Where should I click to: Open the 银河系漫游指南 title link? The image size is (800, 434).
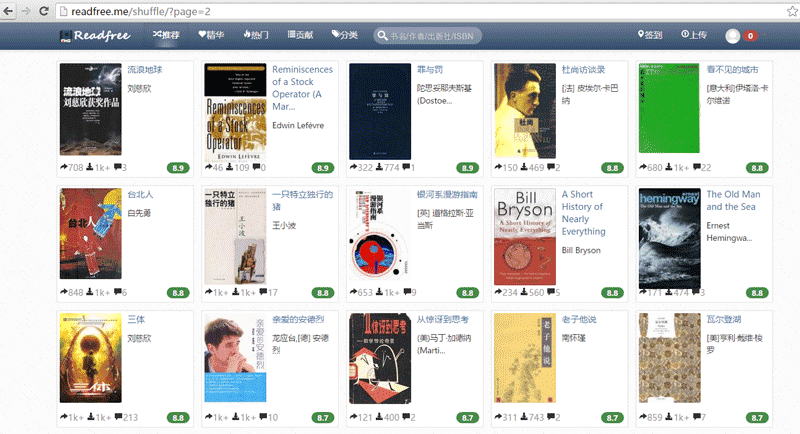pos(447,194)
